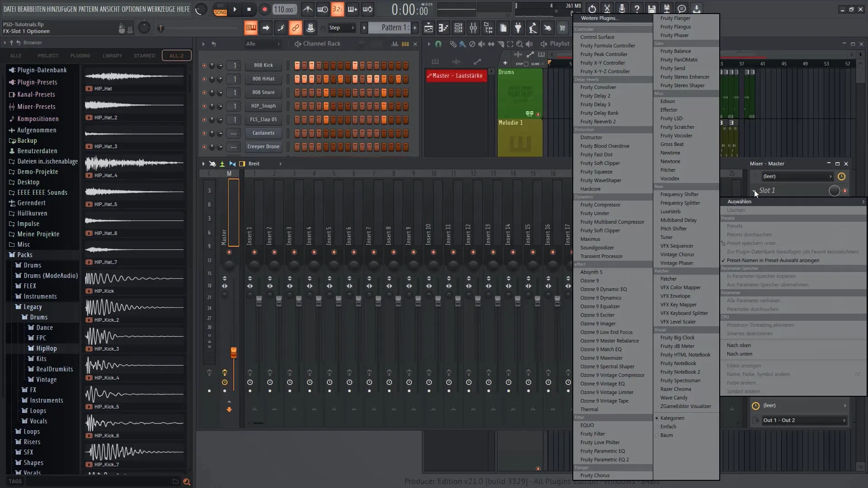This screenshot has width=868, height=488.
Task: Select the Baum view option
Action: point(666,435)
